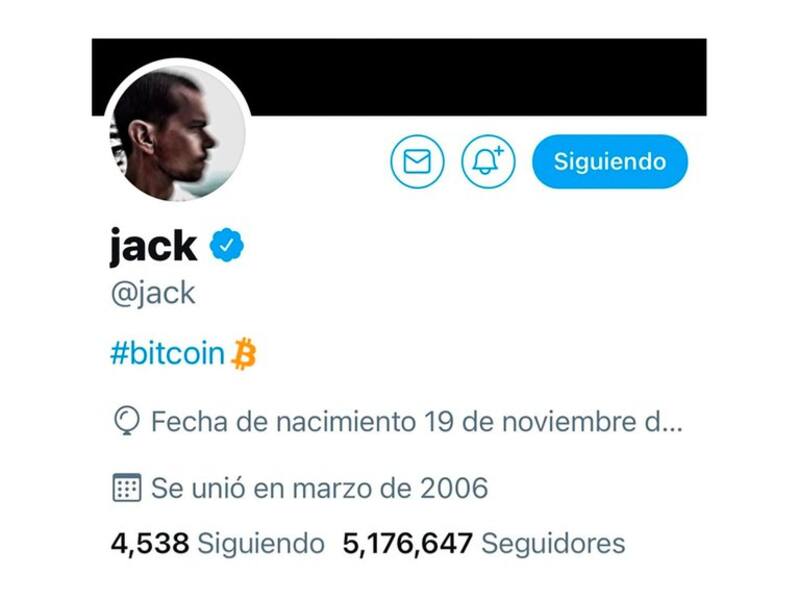The width and height of the screenshot is (800, 600).
Task: Click the blue verified badge
Action: click(x=227, y=245)
